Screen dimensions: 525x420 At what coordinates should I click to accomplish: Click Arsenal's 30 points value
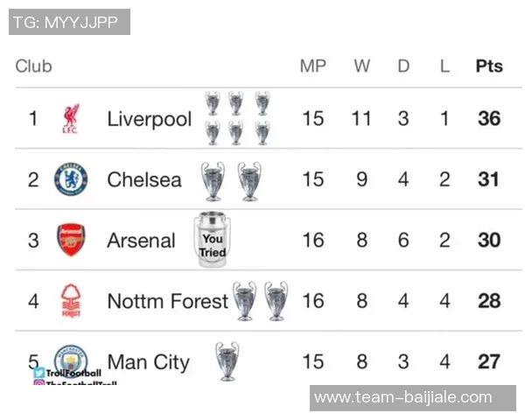(489, 240)
